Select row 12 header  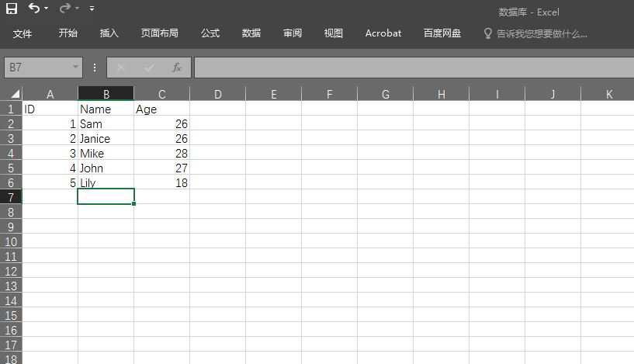pyautogui.click(x=11, y=271)
